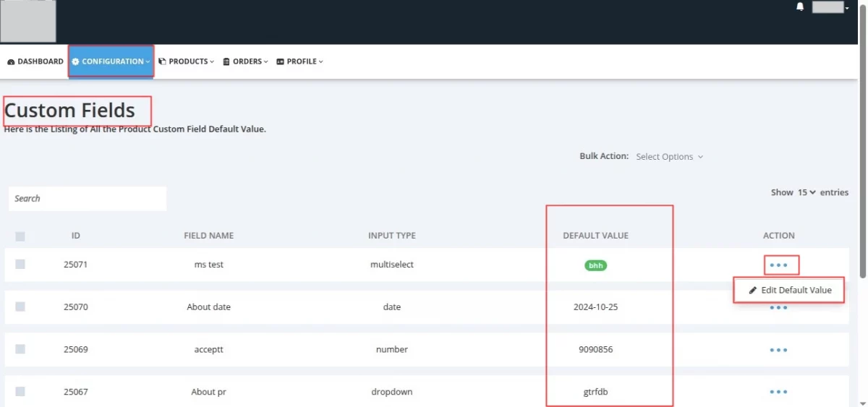Click the multiselect input type cell
868x407 pixels.
[x=392, y=265]
